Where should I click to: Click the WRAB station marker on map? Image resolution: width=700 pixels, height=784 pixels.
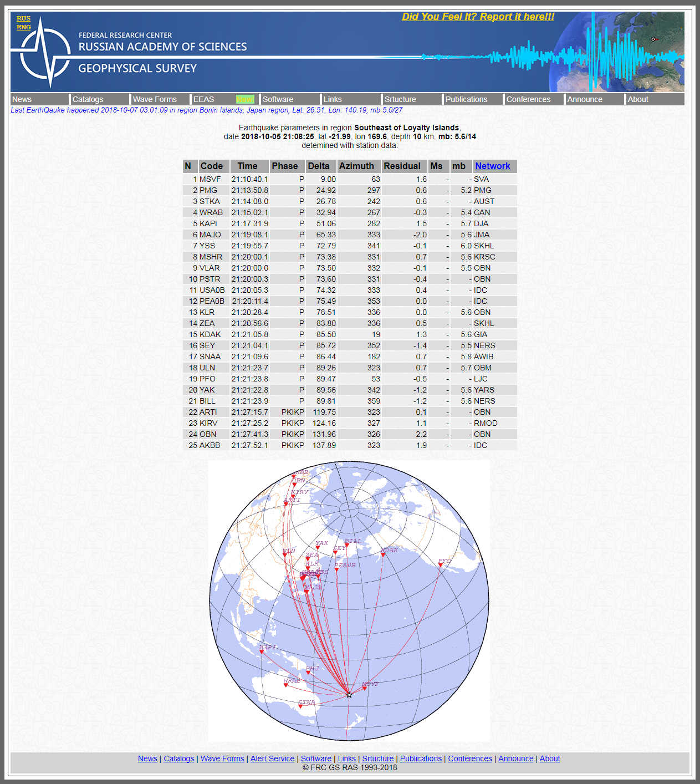point(286,685)
